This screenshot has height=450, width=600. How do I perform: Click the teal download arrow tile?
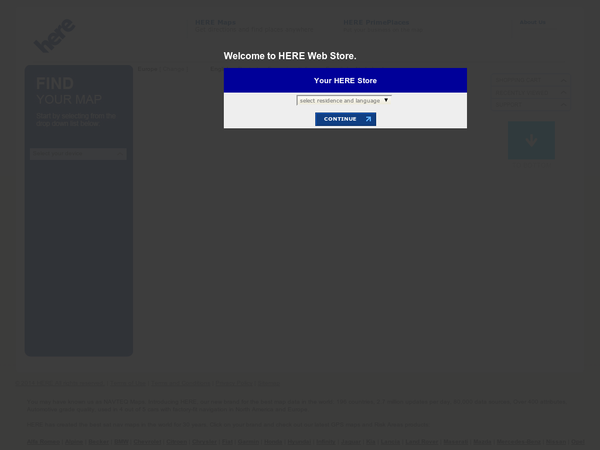point(531,140)
